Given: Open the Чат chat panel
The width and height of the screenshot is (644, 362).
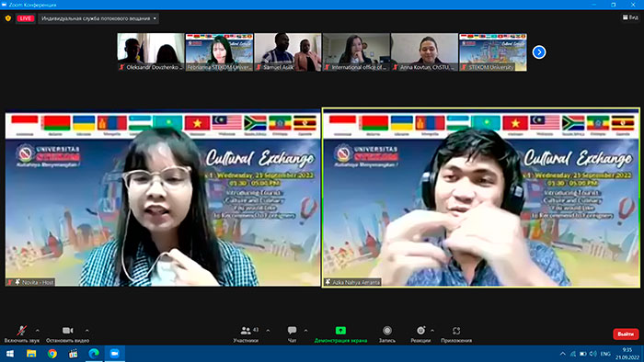Looking at the screenshot, I should (292, 334).
